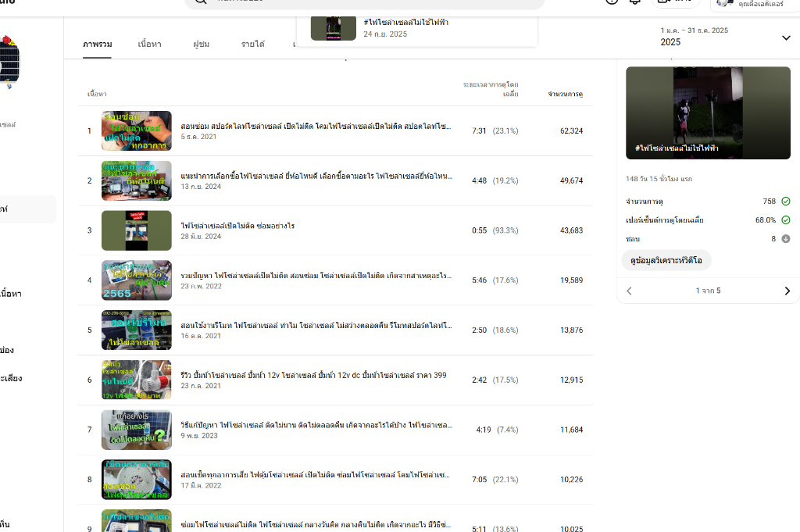This screenshot has width=800, height=532.
Task: Click the green check beside 758 views
Action: pos(785,202)
